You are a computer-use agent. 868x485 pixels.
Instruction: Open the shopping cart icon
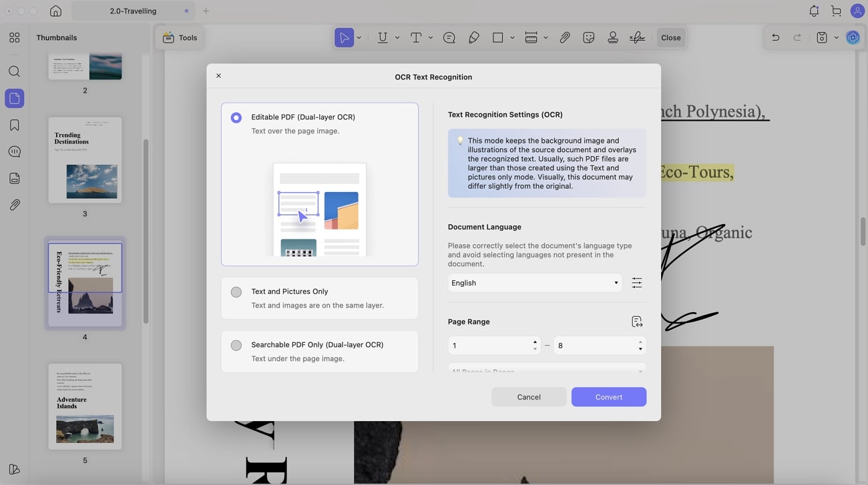coord(836,11)
